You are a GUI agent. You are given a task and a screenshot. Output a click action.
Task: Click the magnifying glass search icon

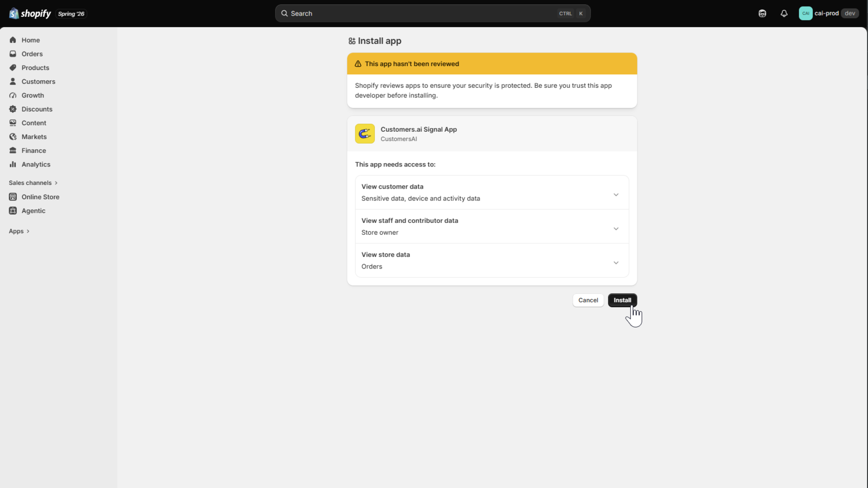click(284, 14)
